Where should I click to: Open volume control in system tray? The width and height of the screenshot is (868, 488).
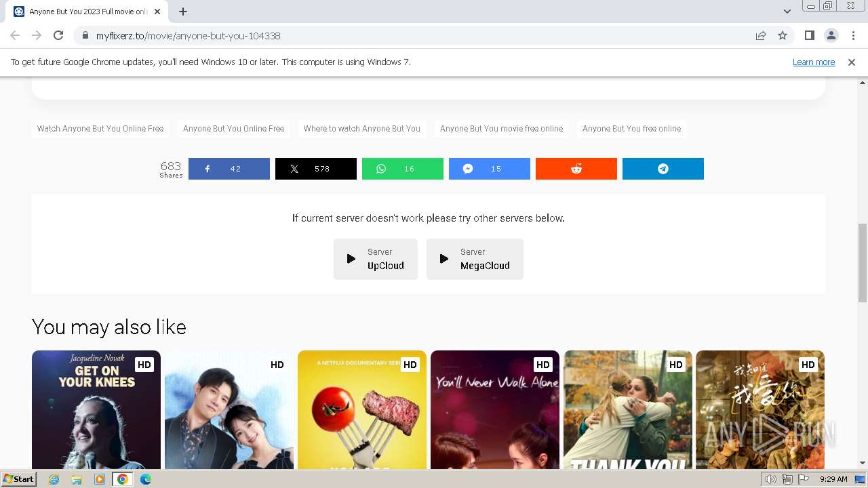coord(771,479)
